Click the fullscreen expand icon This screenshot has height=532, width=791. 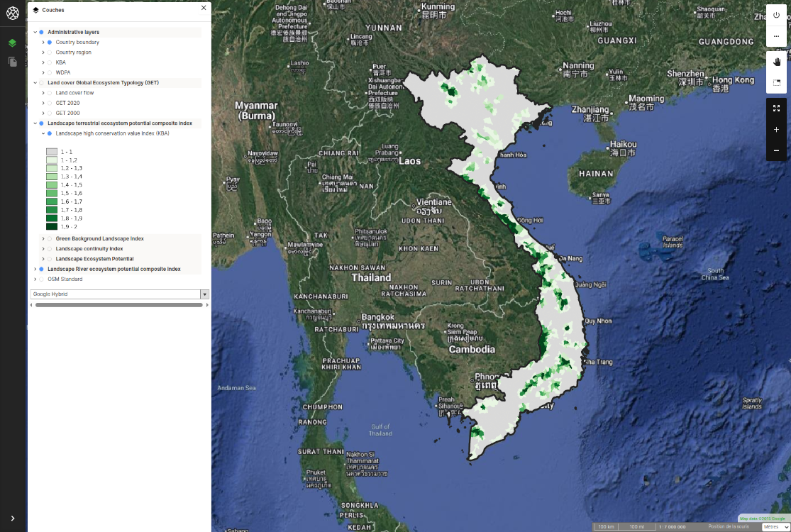click(776, 108)
